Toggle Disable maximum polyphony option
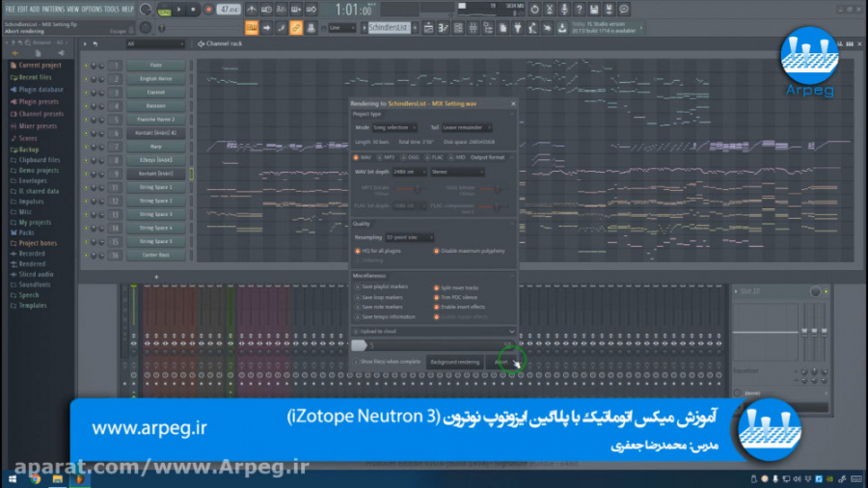This screenshot has height=488, width=868. pyautogui.click(x=470, y=251)
